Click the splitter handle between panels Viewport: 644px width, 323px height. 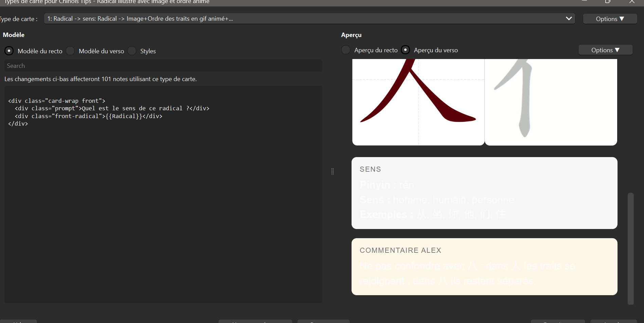(x=333, y=171)
